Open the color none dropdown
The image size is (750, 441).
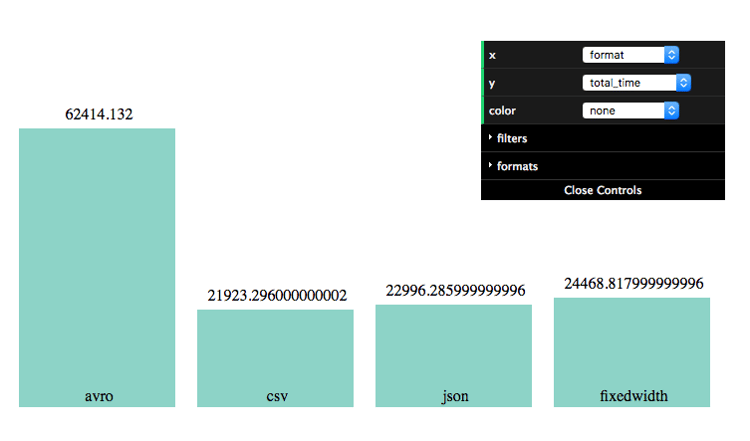point(630,110)
